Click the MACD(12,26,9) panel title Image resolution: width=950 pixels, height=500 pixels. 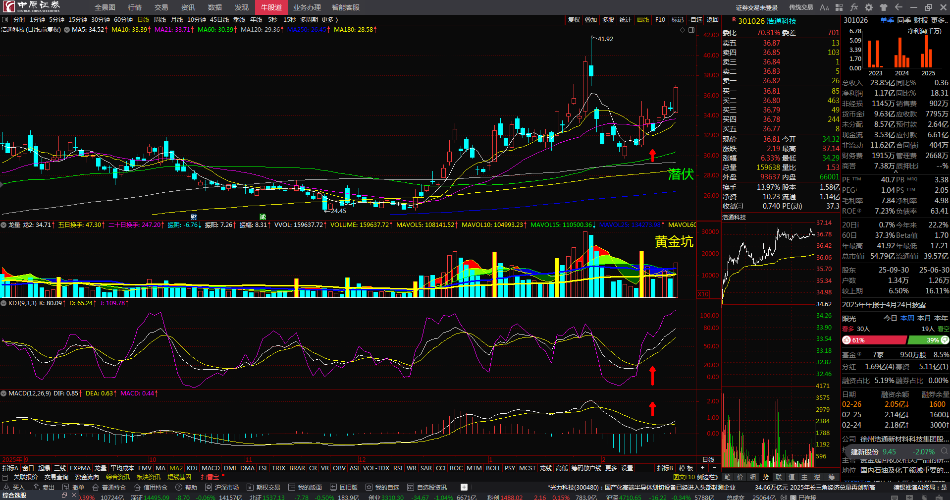click(x=31, y=393)
